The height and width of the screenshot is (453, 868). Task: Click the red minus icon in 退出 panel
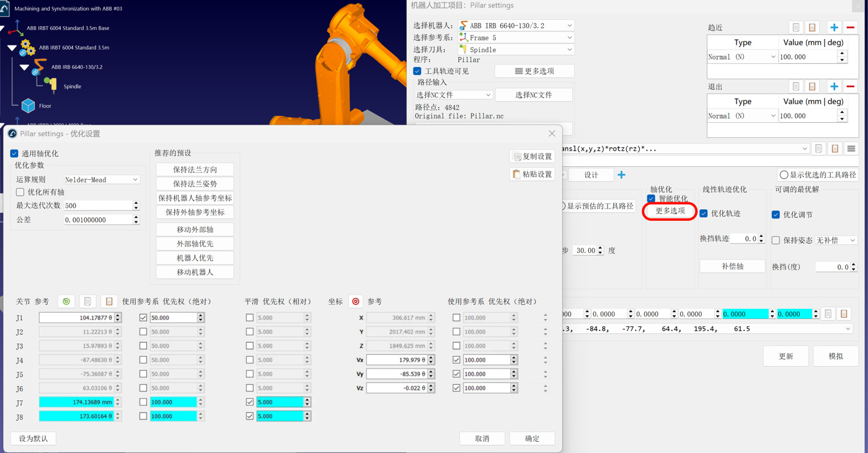click(x=850, y=87)
